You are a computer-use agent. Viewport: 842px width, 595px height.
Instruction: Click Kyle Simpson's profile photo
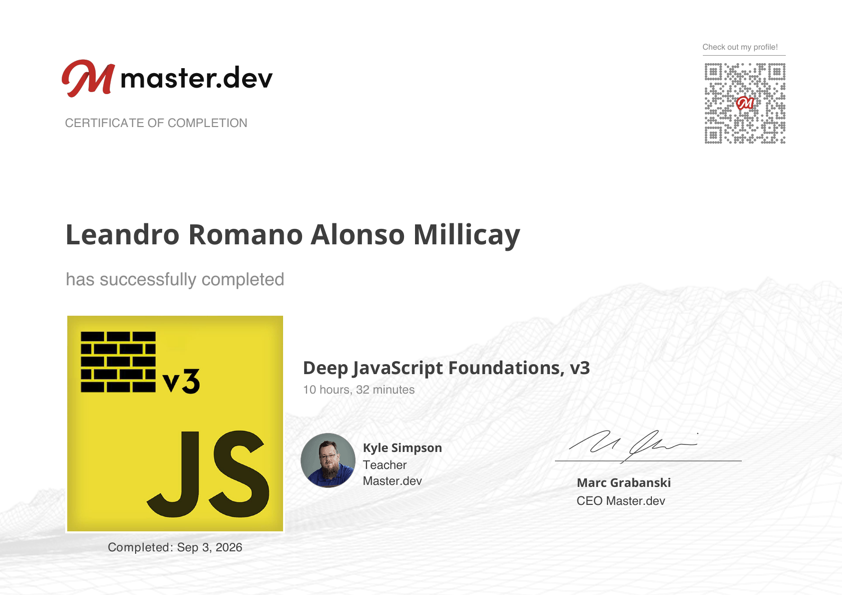click(x=328, y=460)
